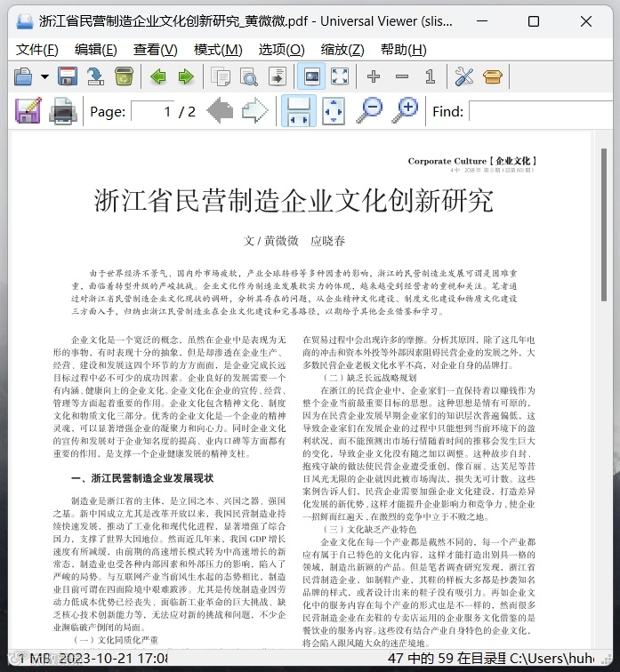
Task: Go to previous file with green left arrow
Action: point(158,76)
